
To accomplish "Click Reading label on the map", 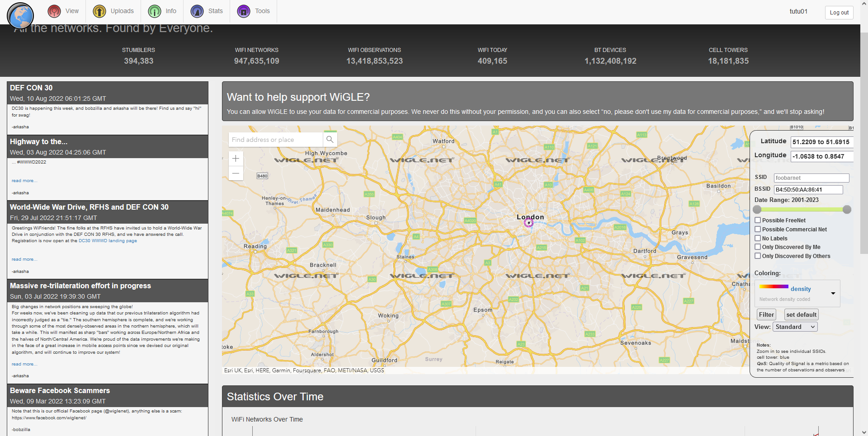I will pos(255,246).
